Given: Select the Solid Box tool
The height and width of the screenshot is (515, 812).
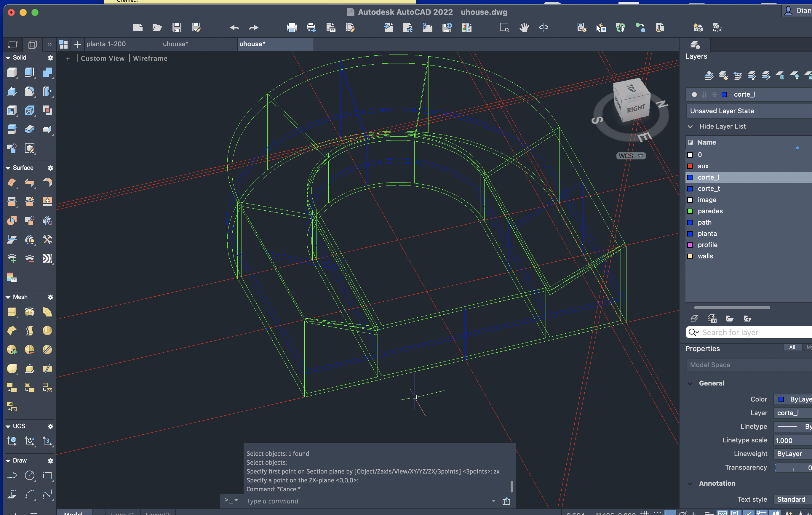Looking at the screenshot, I should [x=12, y=73].
